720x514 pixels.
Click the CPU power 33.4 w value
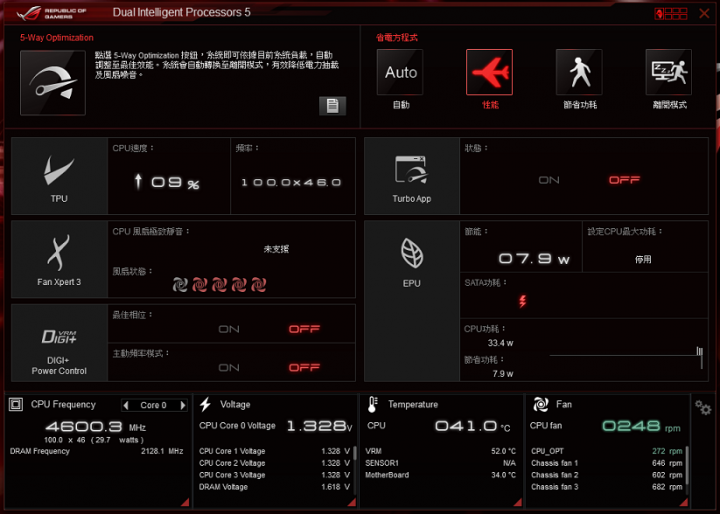(501, 343)
